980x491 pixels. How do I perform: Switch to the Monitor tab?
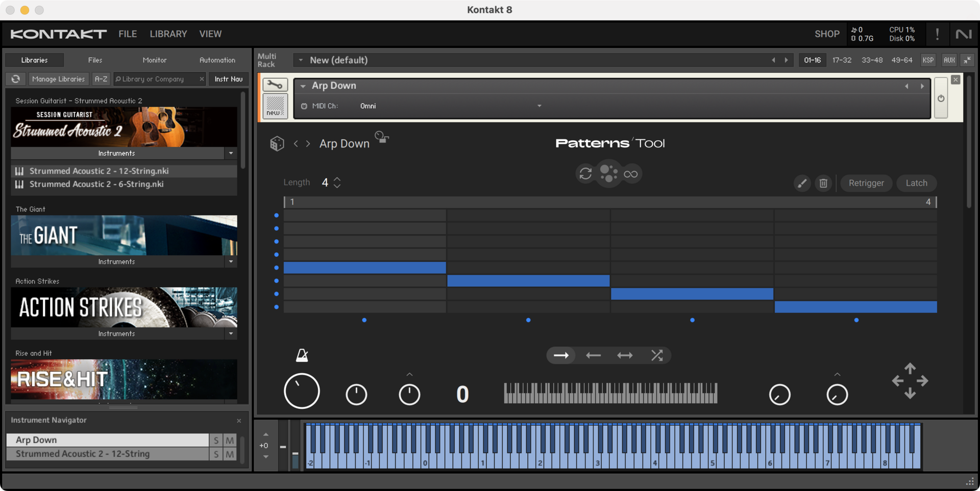click(155, 60)
